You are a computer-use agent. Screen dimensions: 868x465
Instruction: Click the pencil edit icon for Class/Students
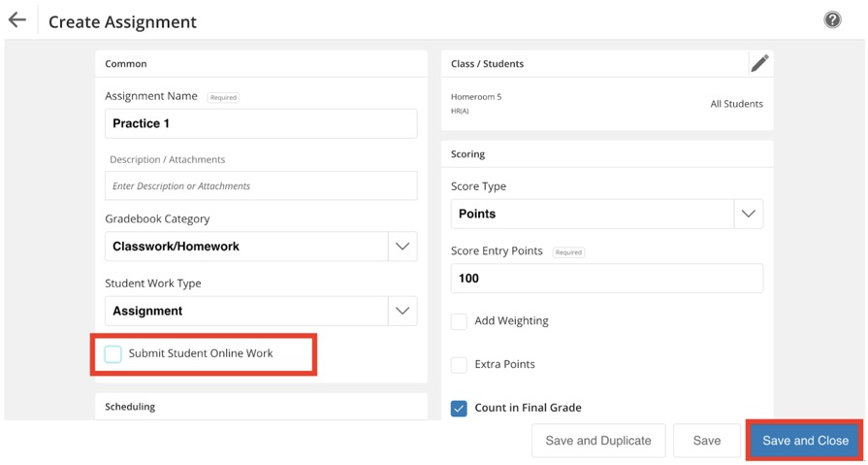tap(759, 63)
